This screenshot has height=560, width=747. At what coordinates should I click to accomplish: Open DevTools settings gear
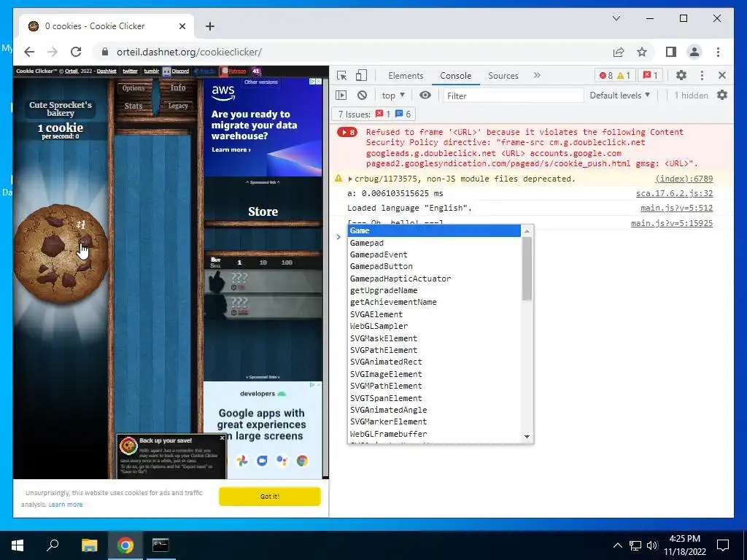click(x=681, y=75)
